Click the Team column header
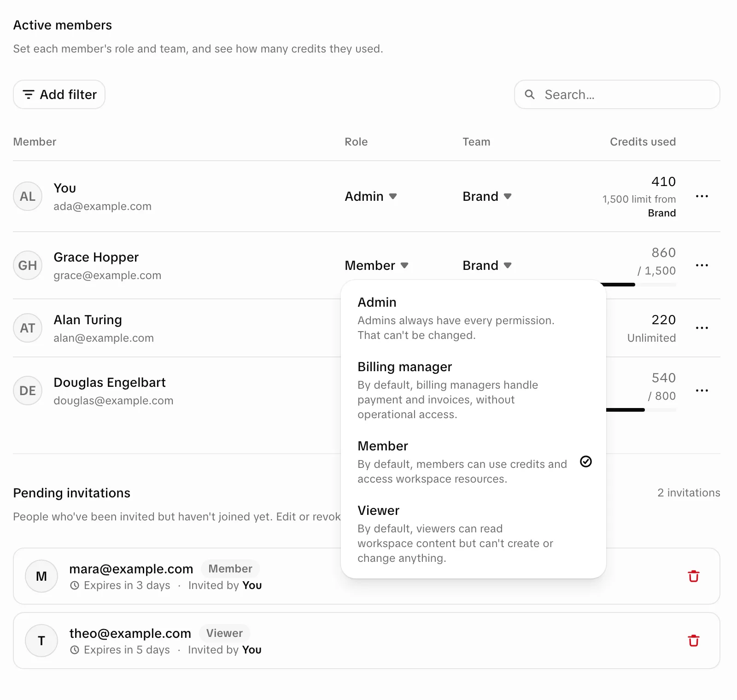The image size is (737, 700). [x=476, y=142]
